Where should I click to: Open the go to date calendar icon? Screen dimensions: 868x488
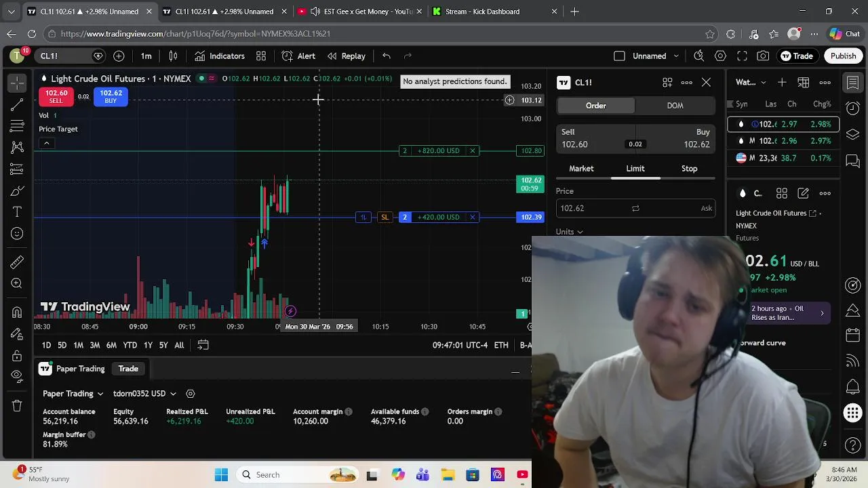coord(203,345)
